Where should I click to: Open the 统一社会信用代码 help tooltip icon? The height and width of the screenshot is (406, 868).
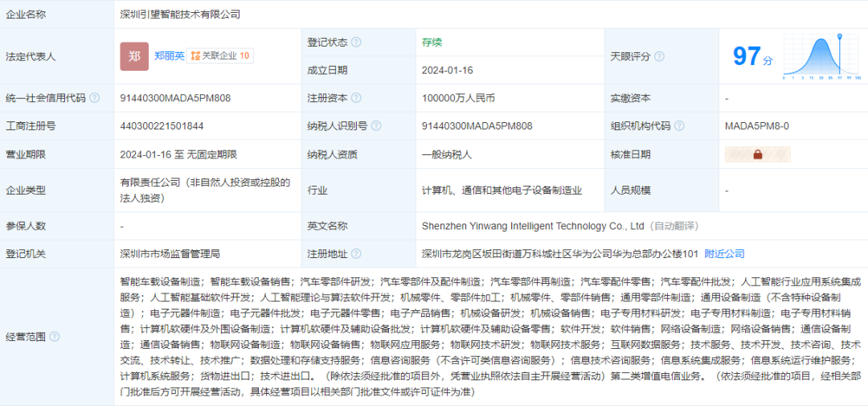(94, 98)
